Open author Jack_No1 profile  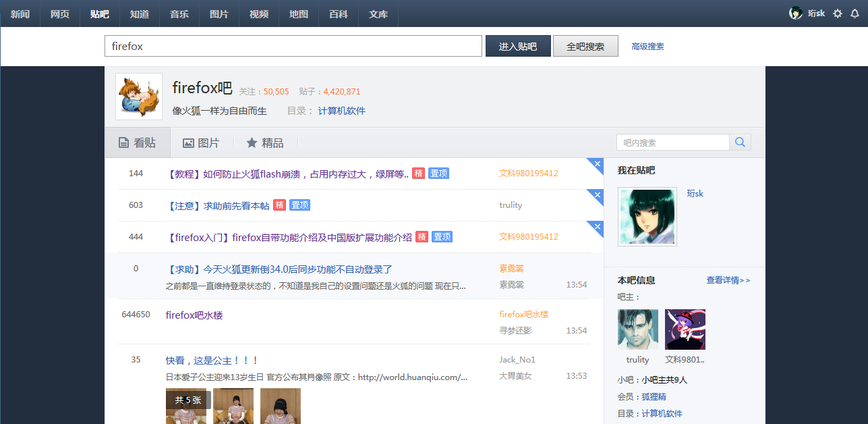coord(517,360)
